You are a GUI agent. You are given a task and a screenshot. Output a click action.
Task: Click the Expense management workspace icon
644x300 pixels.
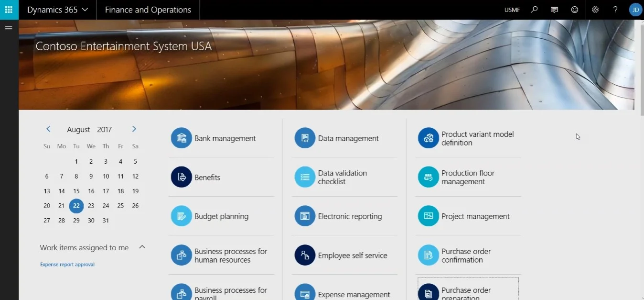[x=305, y=292]
